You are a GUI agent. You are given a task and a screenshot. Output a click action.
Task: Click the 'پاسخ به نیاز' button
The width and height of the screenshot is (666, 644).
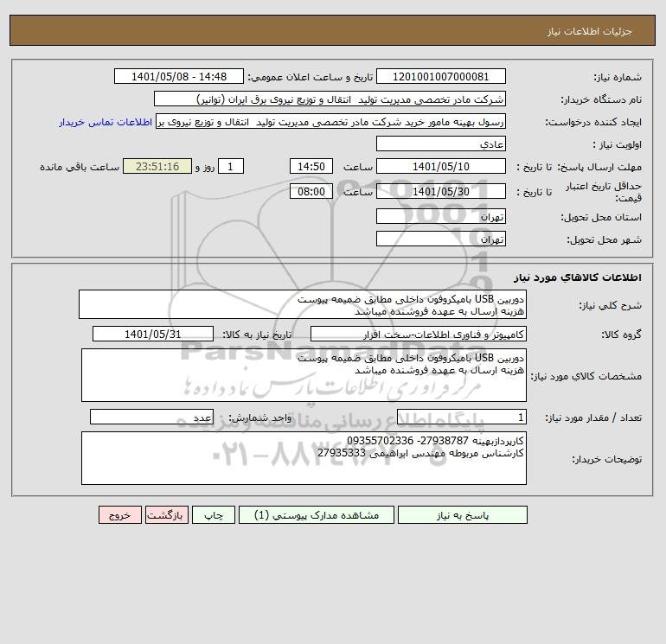pos(463,515)
